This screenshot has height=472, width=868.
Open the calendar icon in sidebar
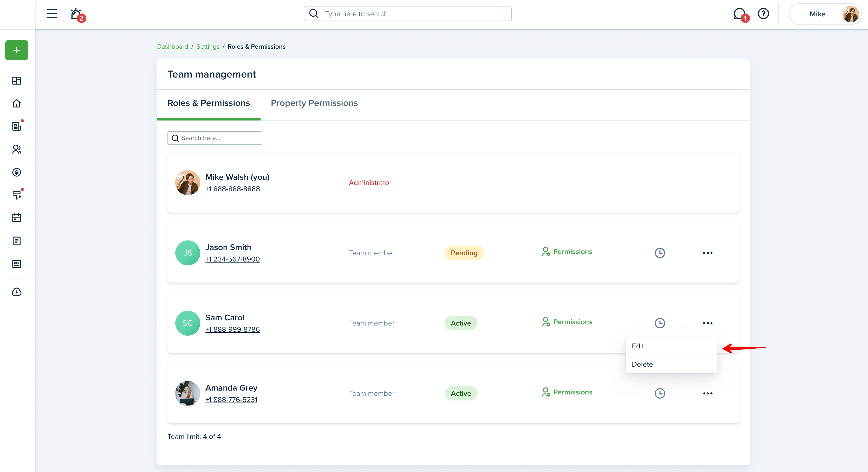[x=16, y=218]
